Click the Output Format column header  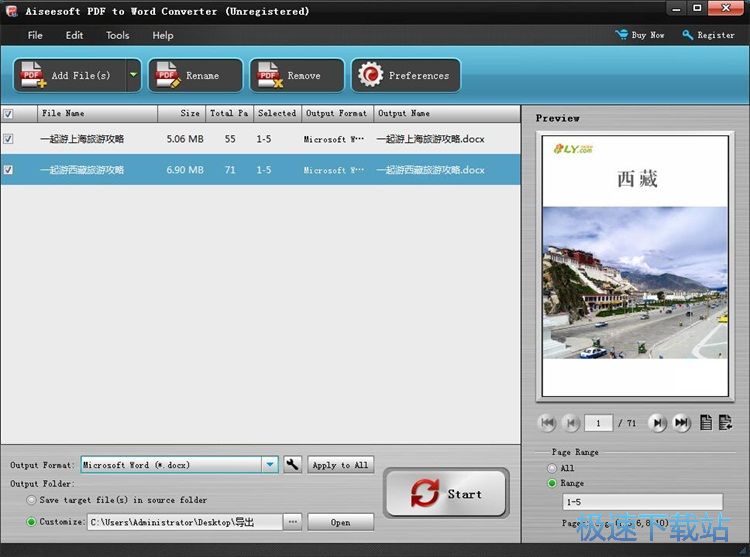[337, 113]
